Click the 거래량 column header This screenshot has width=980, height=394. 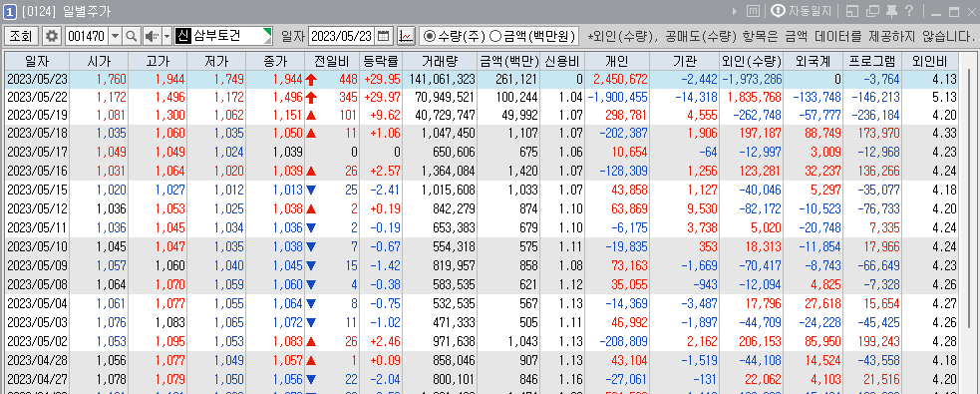click(440, 61)
